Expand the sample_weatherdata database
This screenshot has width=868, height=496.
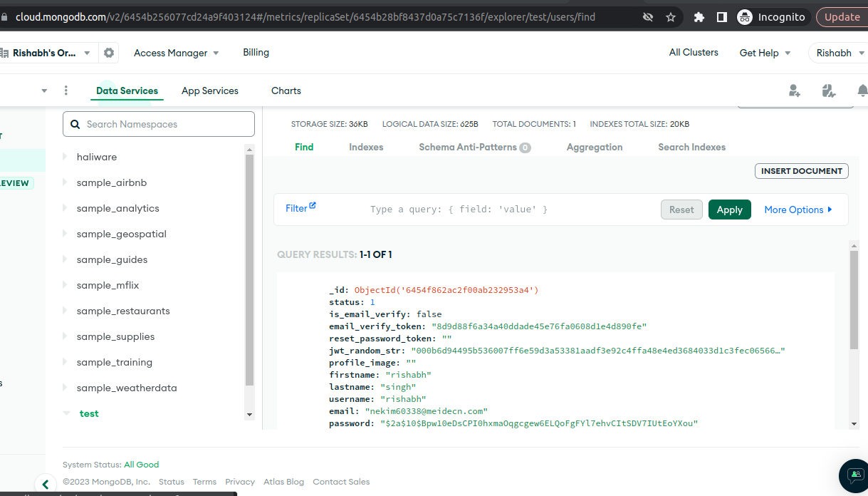(x=66, y=388)
